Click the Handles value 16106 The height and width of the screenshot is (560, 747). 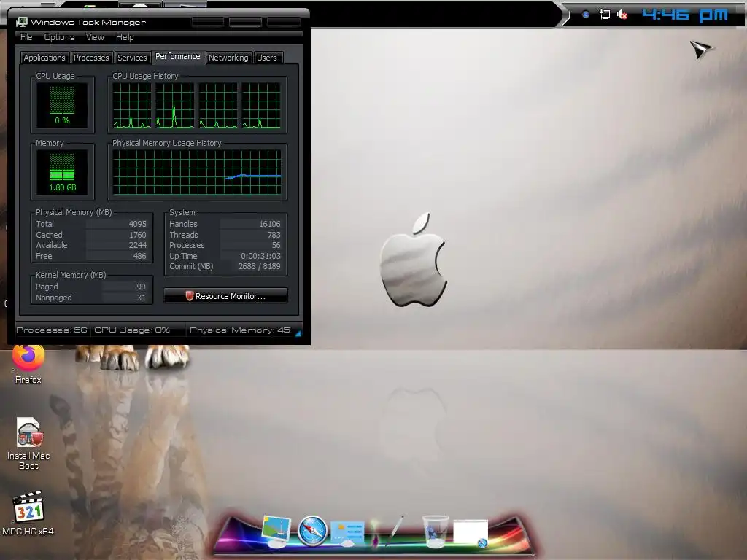tap(270, 224)
